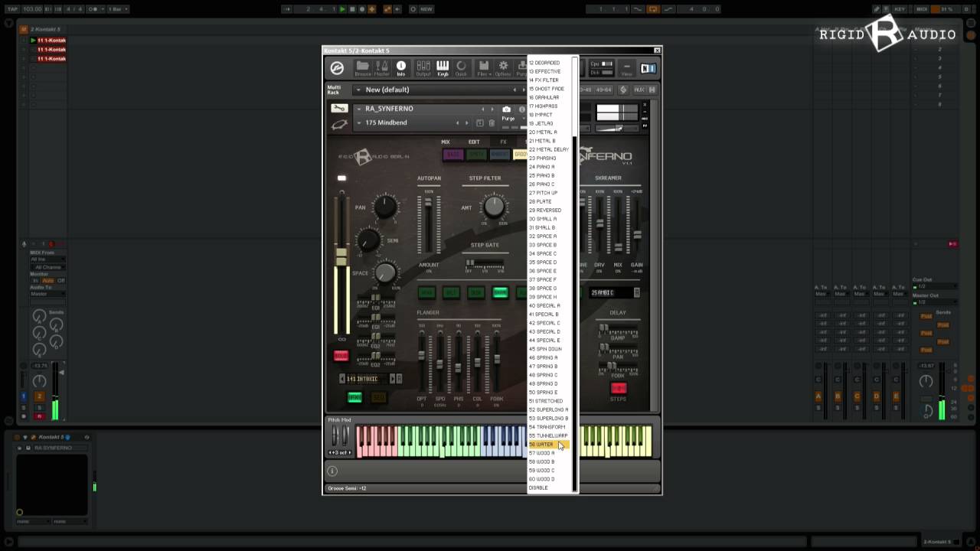The image size is (980, 551).
Task: Open the Master editor metronome icon
Action: click(382, 68)
